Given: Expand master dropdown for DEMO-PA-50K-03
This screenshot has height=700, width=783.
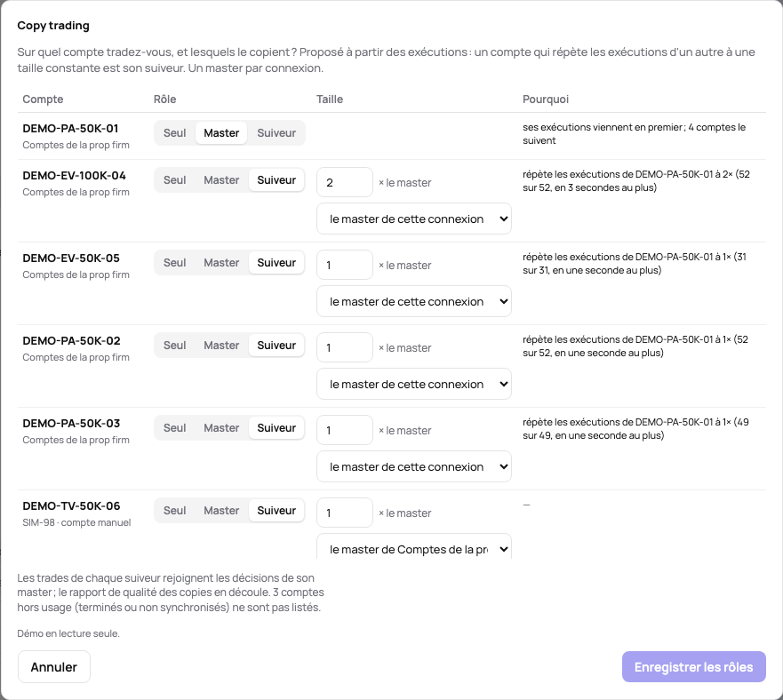Looking at the screenshot, I should (414, 466).
